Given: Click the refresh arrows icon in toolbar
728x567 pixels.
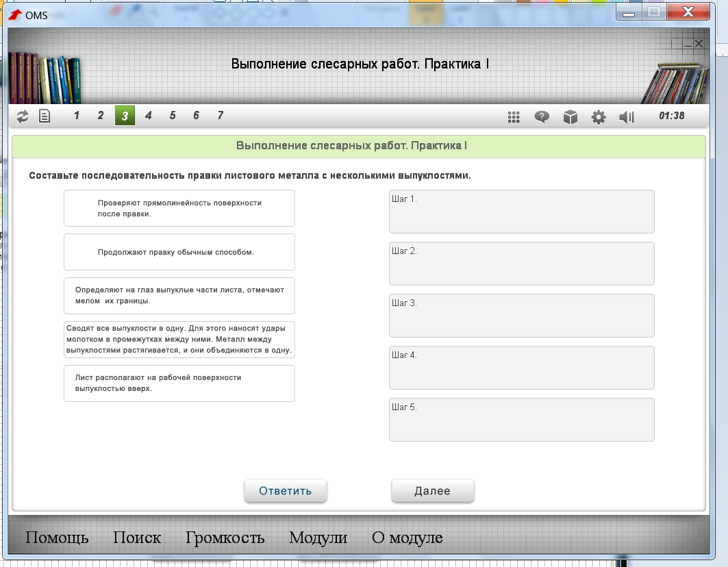Looking at the screenshot, I should 23,116.
